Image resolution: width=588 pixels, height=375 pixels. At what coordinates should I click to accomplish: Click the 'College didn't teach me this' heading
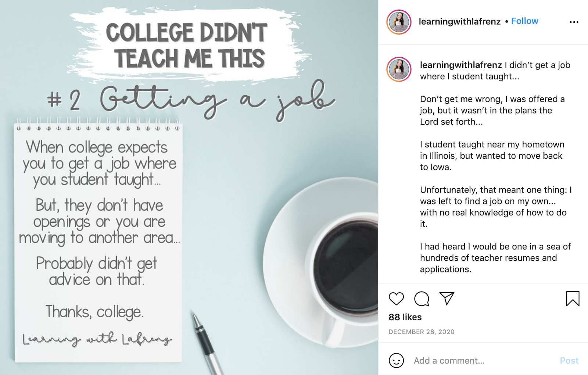[187, 46]
